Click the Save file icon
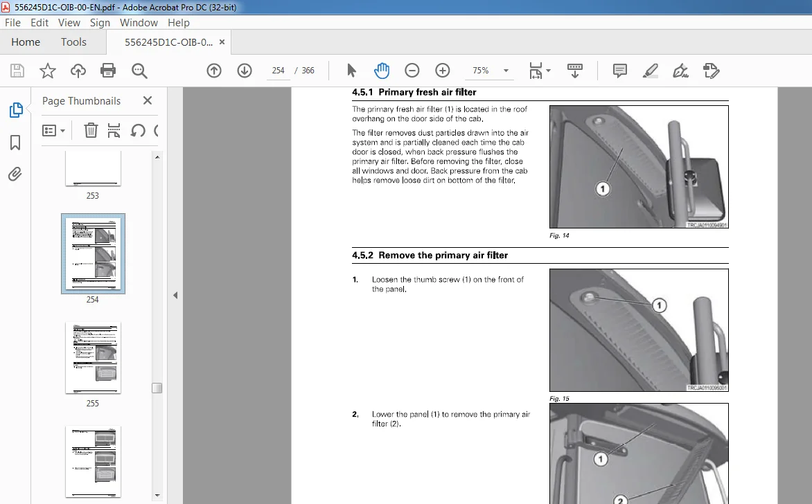The height and width of the screenshot is (504, 812). 17,71
